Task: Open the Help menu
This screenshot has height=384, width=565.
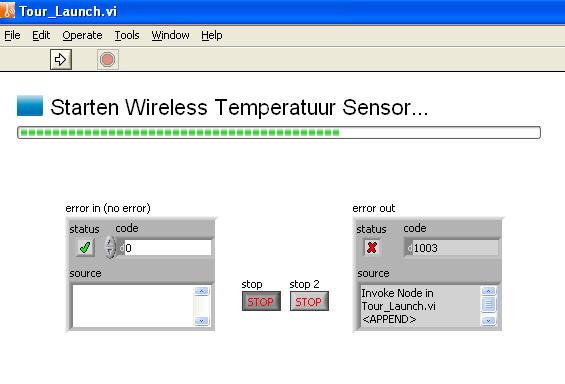Action: (212, 35)
